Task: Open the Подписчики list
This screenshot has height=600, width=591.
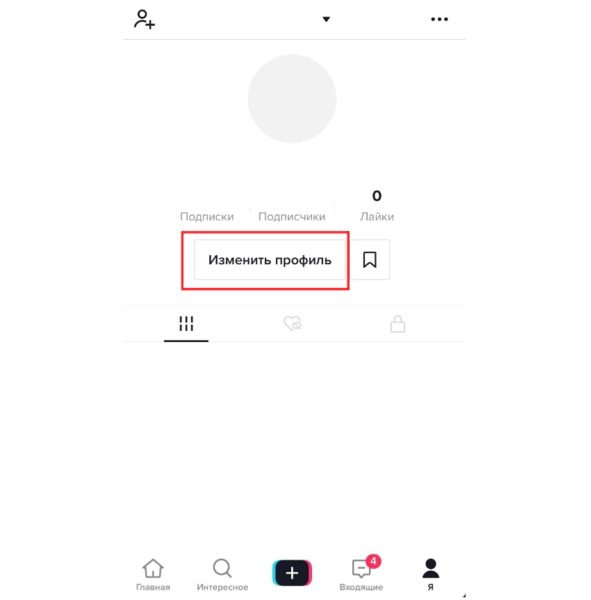Action: pos(292,217)
